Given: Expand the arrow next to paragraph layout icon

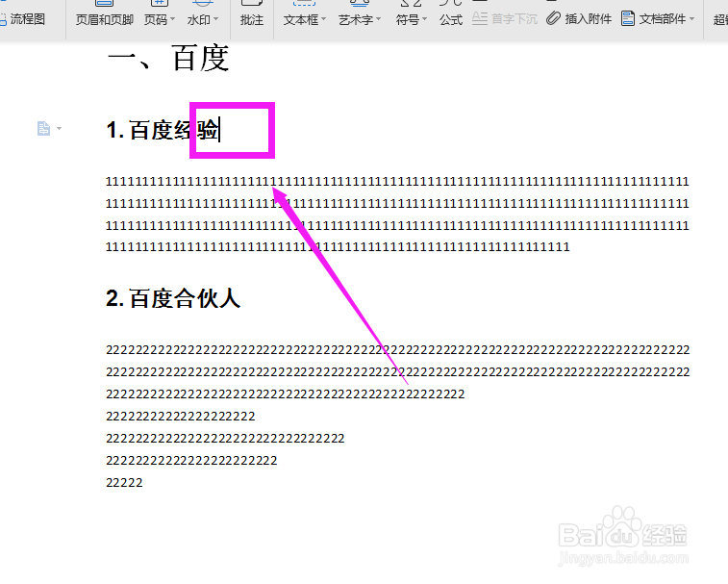Looking at the screenshot, I should 59,128.
